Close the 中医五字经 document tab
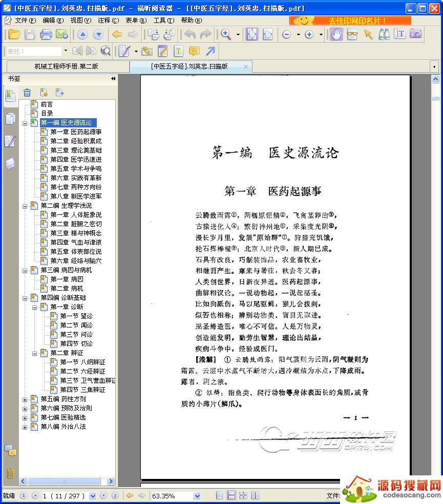This screenshot has height=504, width=443. pos(246,67)
